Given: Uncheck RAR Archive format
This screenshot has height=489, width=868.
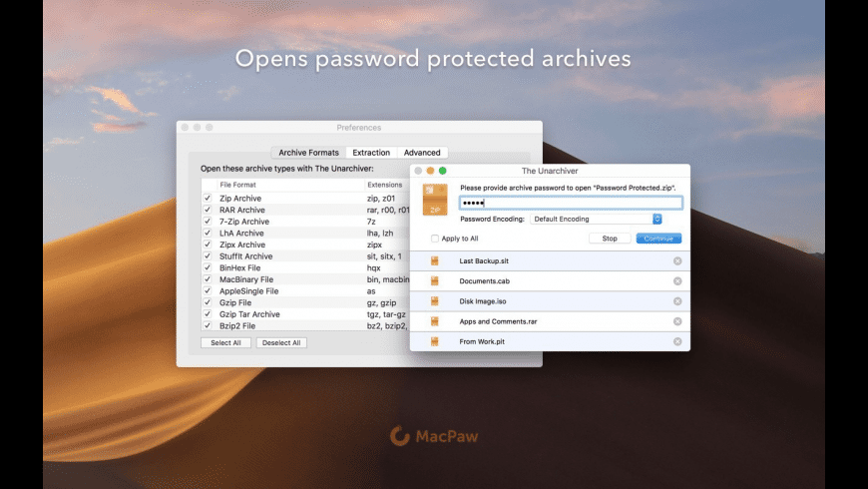Looking at the screenshot, I should (208, 210).
